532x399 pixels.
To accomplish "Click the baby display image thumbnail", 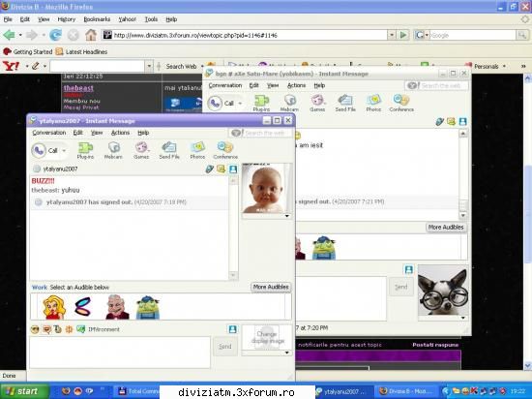I will [x=266, y=188].
